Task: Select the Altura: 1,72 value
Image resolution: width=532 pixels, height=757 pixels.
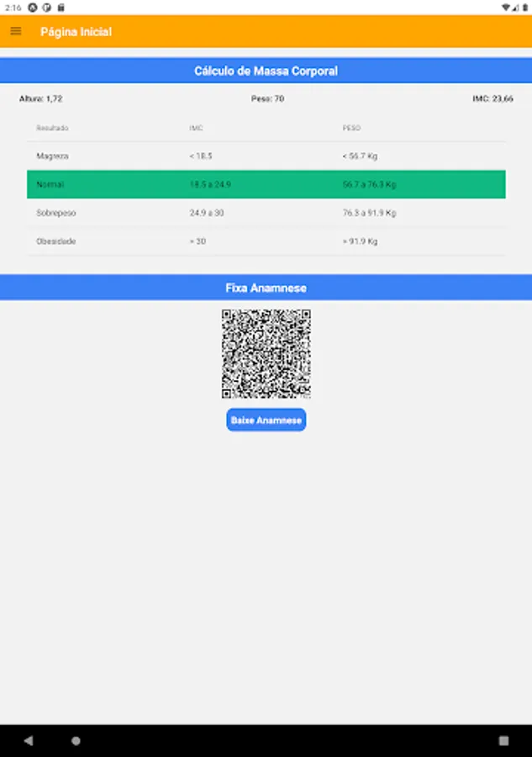Action: pyautogui.click(x=41, y=98)
